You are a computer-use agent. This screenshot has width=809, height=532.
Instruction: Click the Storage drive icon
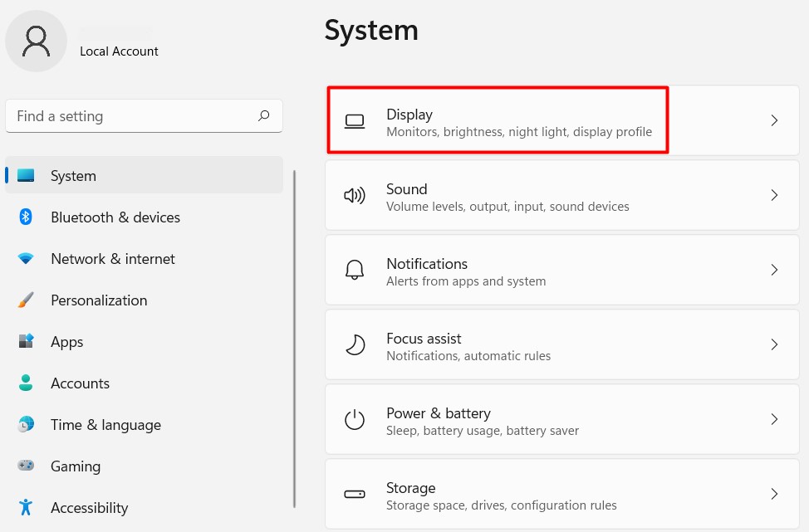(x=355, y=495)
